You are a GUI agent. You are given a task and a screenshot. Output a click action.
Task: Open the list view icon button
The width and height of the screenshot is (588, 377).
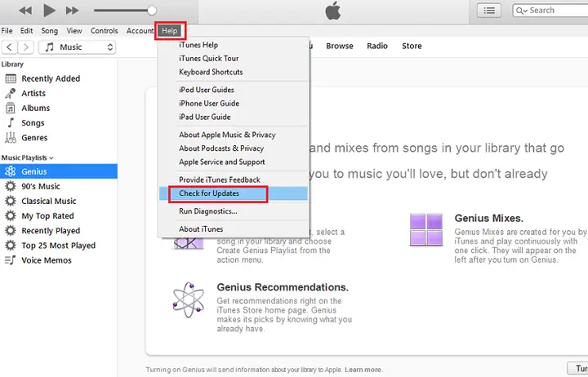tap(489, 11)
